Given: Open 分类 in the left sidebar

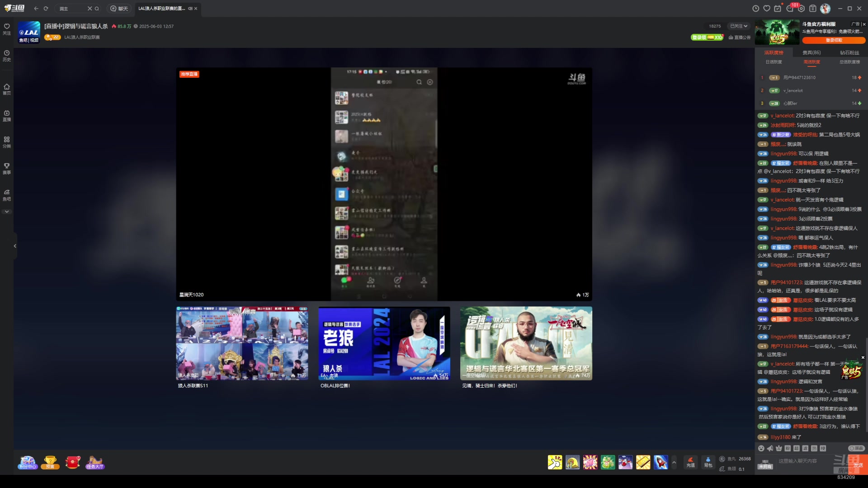Looking at the screenshot, I should click(7, 142).
